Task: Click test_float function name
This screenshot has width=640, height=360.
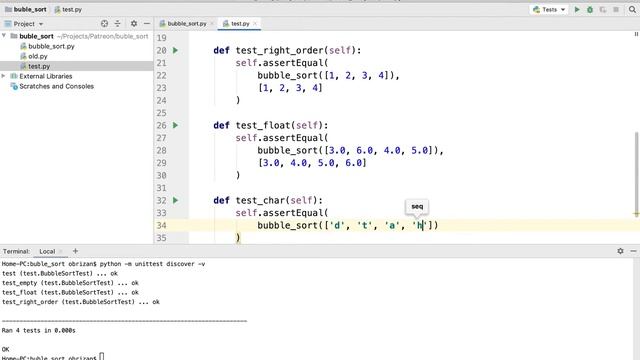Action: tap(263, 125)
